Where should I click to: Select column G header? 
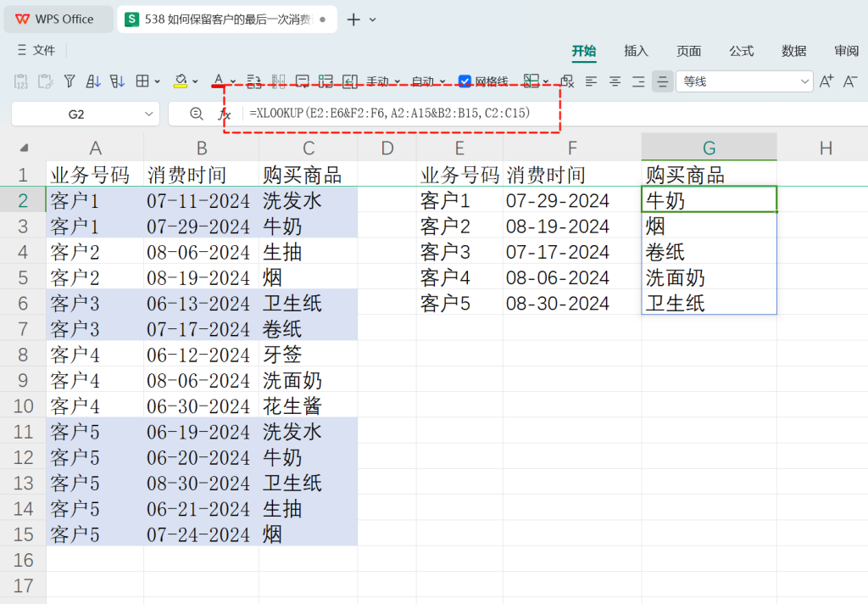(709, 148)
